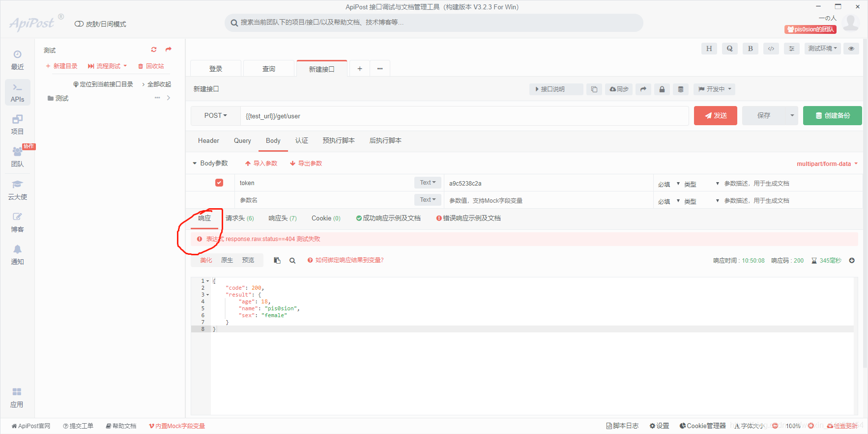This screenshot has width=868, height=434.
Task: Open the 最近 recent sidebar section
Action: click(17, 60)
